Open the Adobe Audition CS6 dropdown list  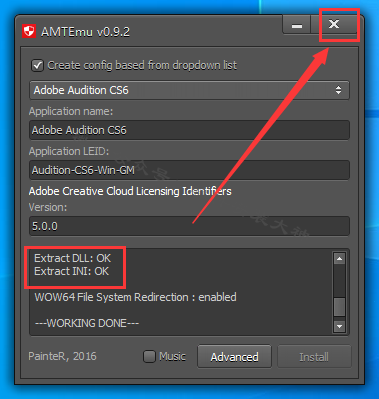pyautogui.click(x=189, y=90)
